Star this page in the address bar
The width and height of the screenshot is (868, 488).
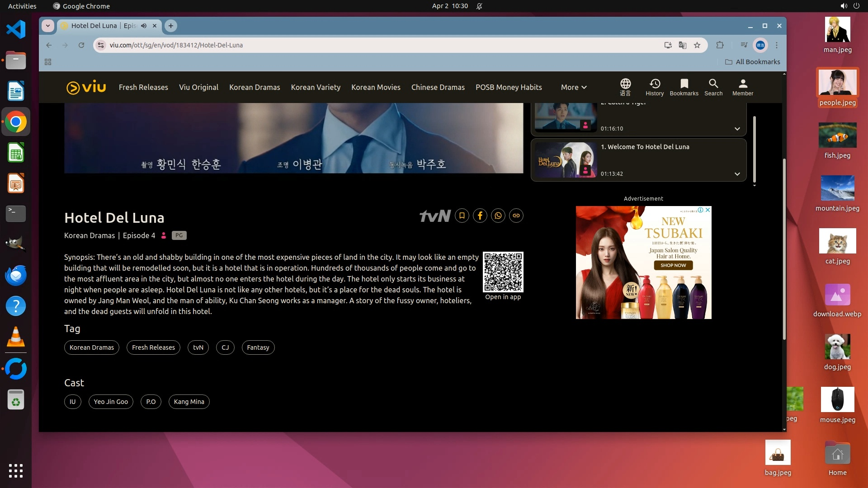(697, 45)
